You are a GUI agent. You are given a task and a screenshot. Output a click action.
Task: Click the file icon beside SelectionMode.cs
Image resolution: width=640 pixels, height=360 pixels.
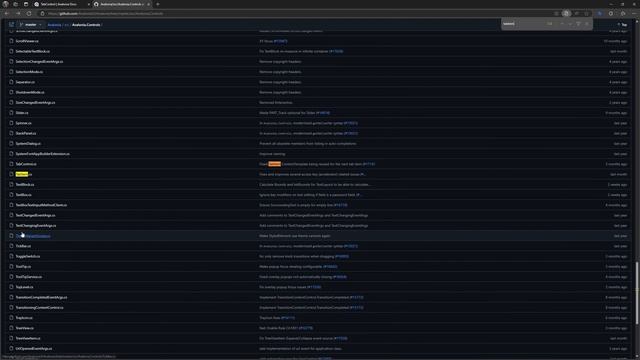pos(11,72)
